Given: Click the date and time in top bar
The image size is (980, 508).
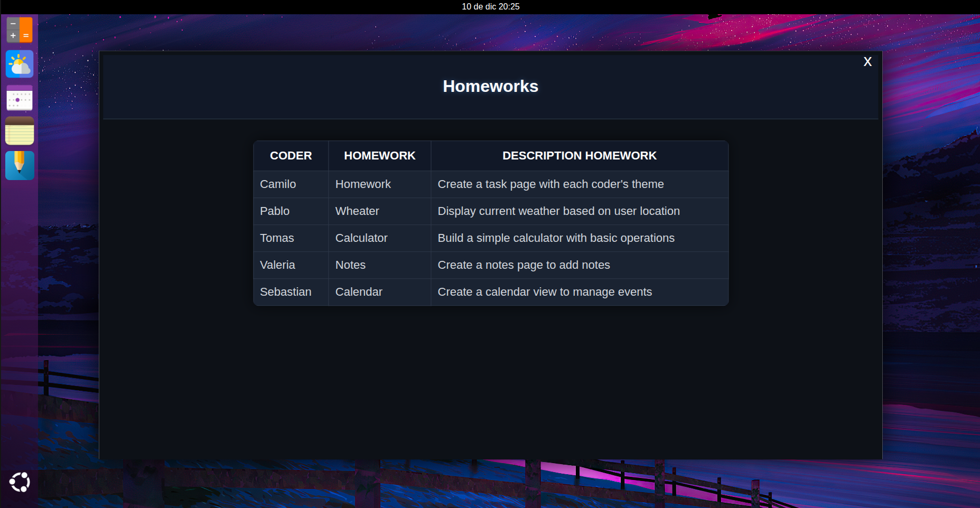Looking at the screenshot, I should point(490,7).
